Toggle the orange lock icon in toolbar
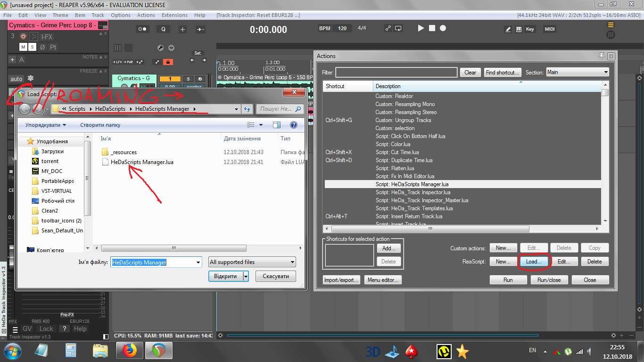 click(167, 62)
